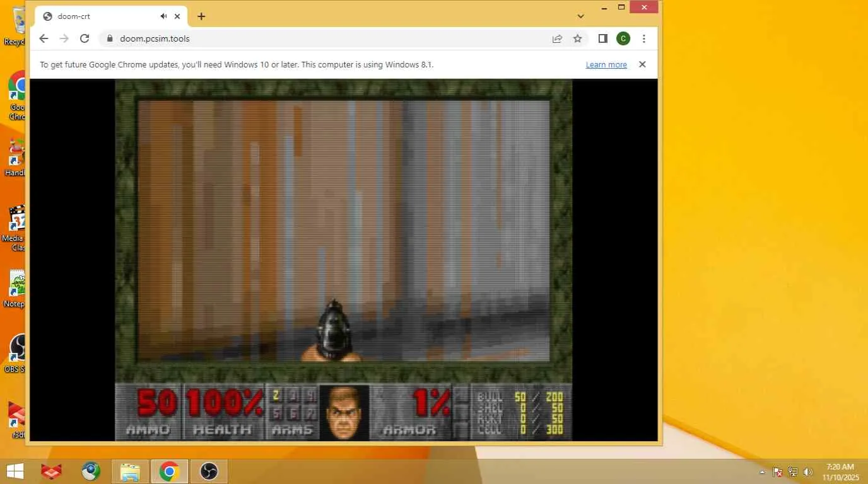Open a new tab with plus button
The image size is (868, 484).
click(x=201, y=16)
